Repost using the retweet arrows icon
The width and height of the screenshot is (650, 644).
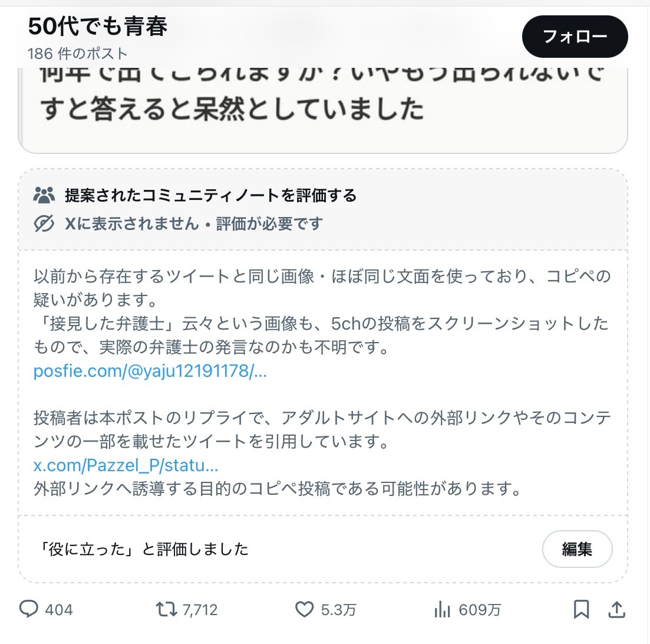165,609
